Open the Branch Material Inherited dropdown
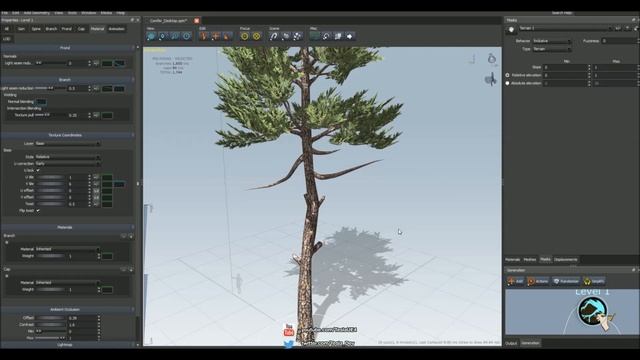 tap(67, 249)
